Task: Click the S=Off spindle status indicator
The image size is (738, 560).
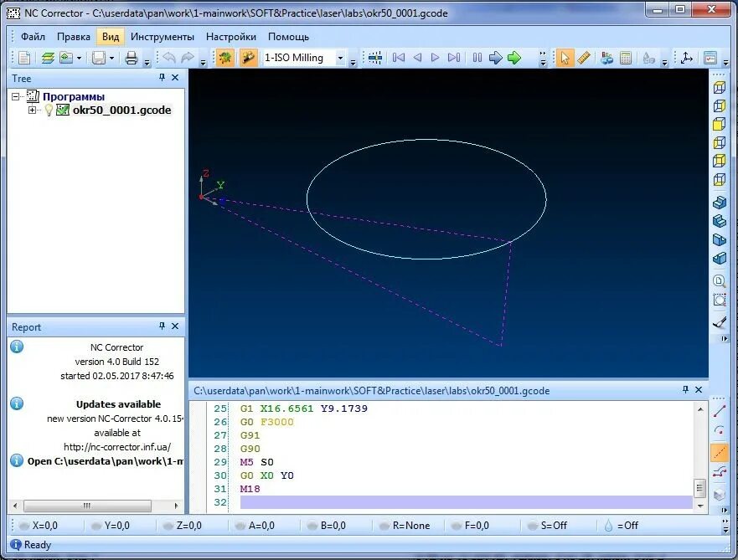Action: tap(547, 525)
